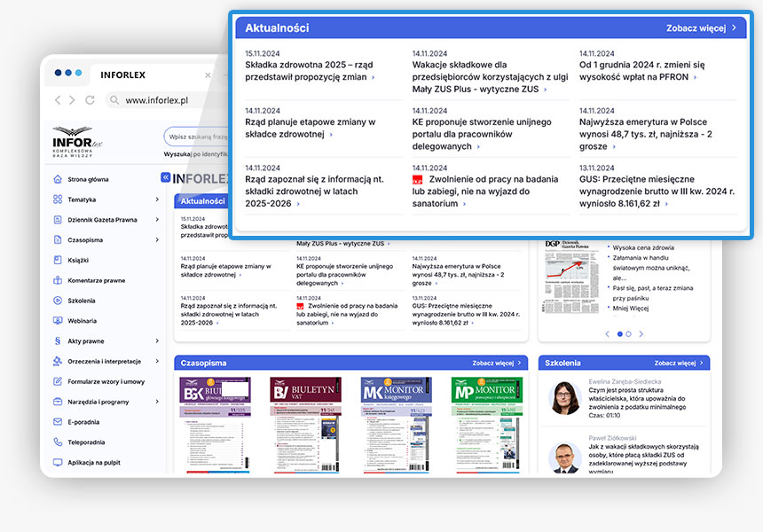763x532 pixels.
Task: Go to previous DGP carousel slide
Action: point(607,334)
